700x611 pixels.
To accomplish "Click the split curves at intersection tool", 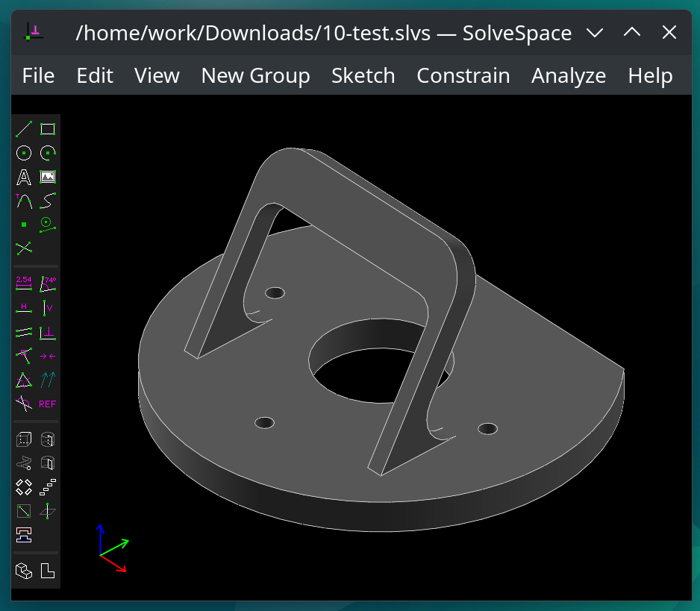I will click(24, 248).
